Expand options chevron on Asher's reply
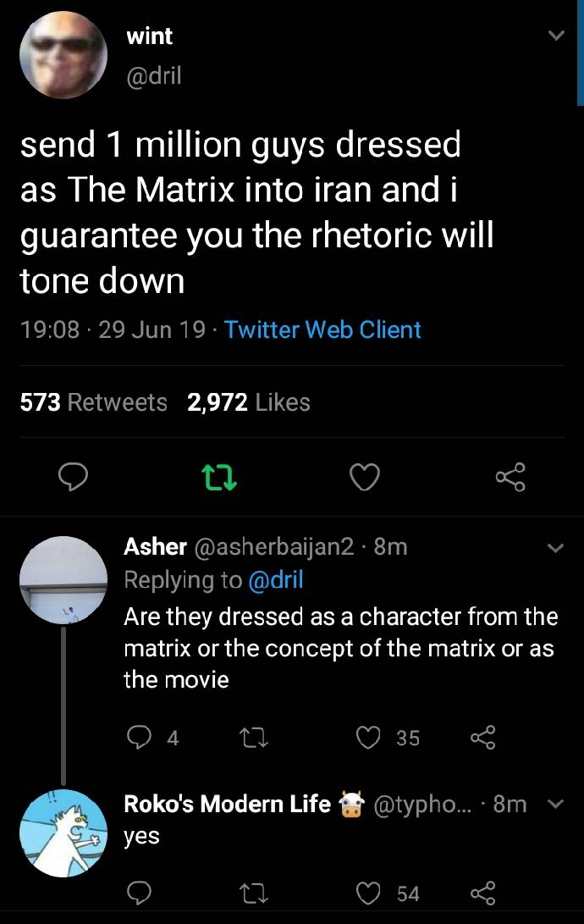Image resolution: width=584 pixels, height=924 pixels. pos(555,549)
